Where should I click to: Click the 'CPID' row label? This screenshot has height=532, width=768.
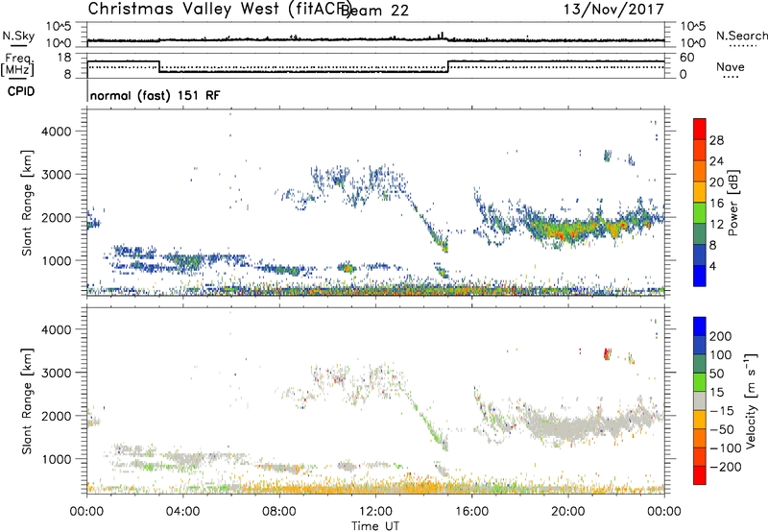21,91
